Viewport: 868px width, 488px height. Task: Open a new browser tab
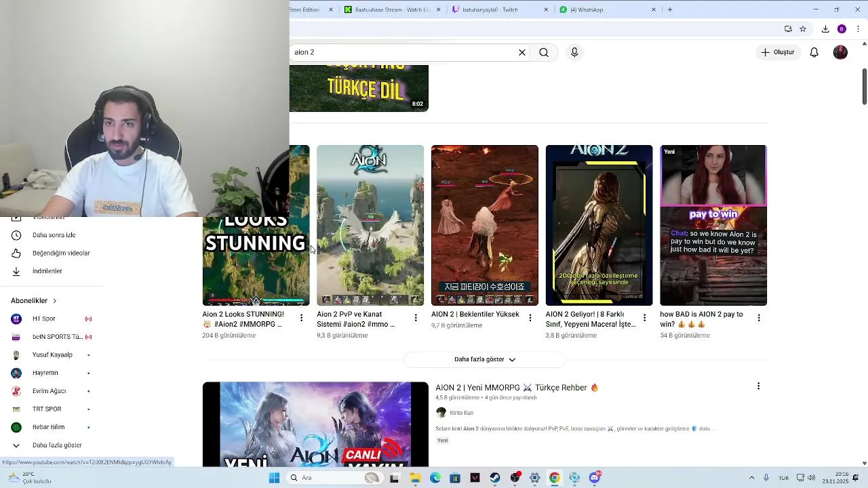click(x=670, y=9)
